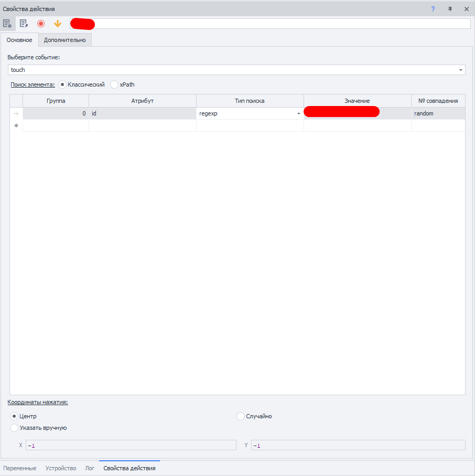This screenshot has width=475, height=476.
Task: Click the red record button icon
Action: click(x=41, y=24)
